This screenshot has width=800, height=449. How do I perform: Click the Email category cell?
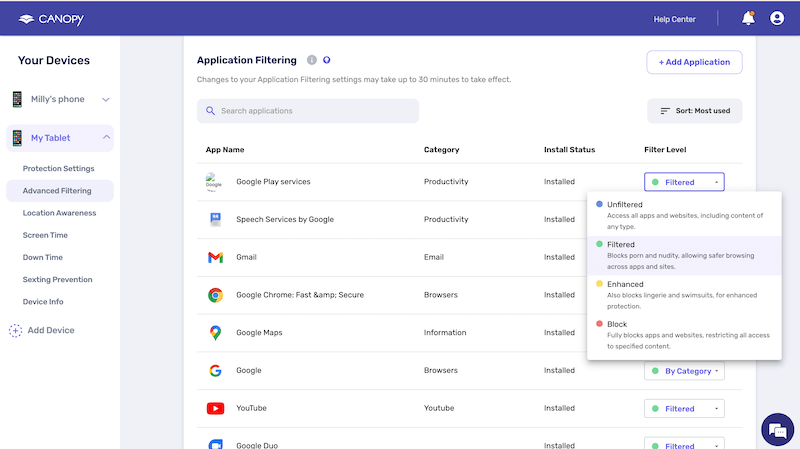coord(434,257)
